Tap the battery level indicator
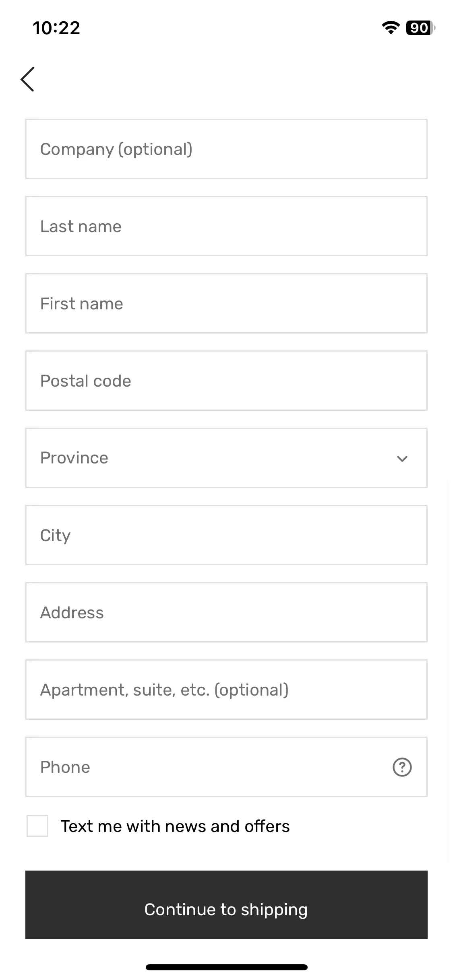The height and width of the screenshot is (980, 453). [420, 28]
